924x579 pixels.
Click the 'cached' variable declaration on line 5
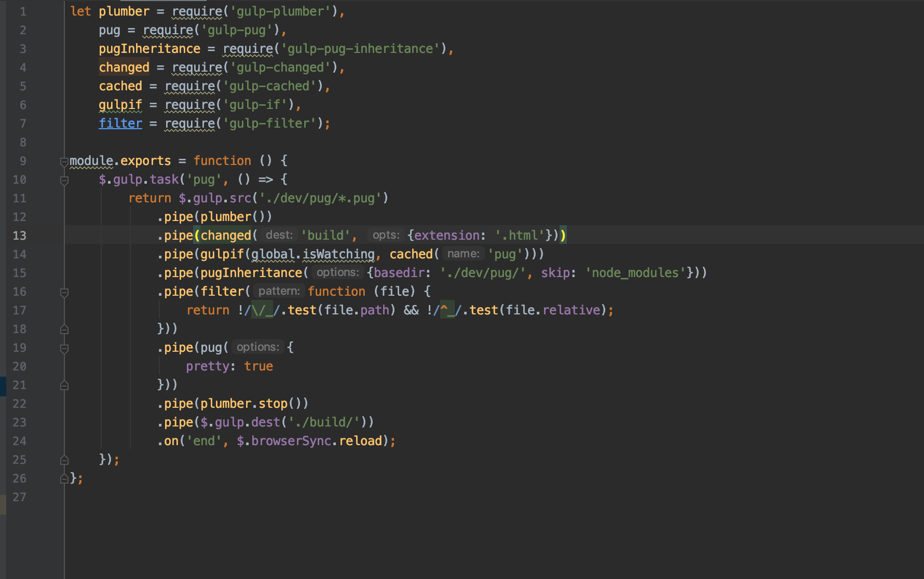point(120,86)
